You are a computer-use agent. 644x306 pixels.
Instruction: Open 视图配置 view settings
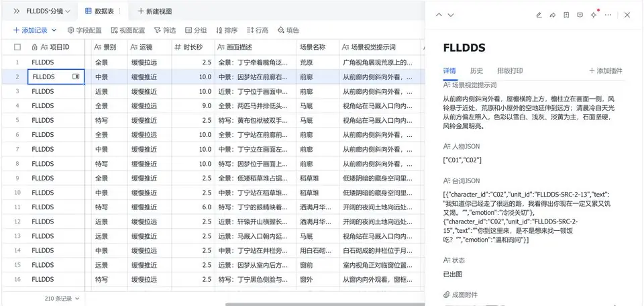pos(127,30)
